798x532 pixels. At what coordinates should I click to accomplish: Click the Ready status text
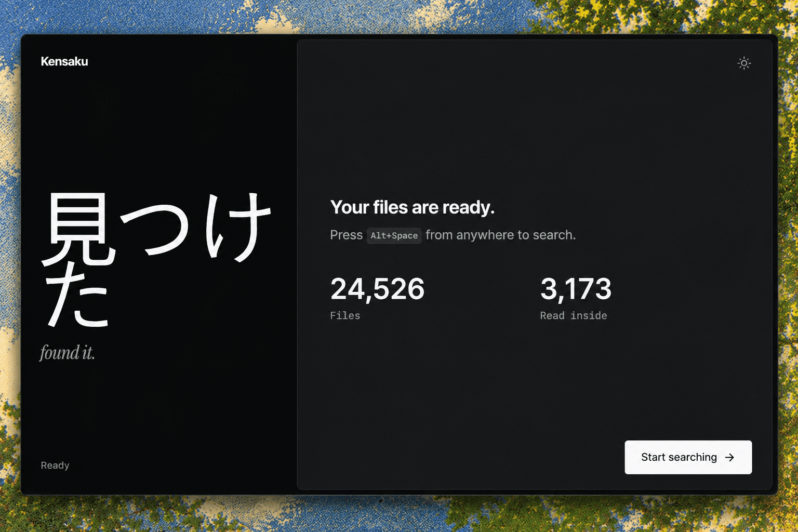point(55,465)
